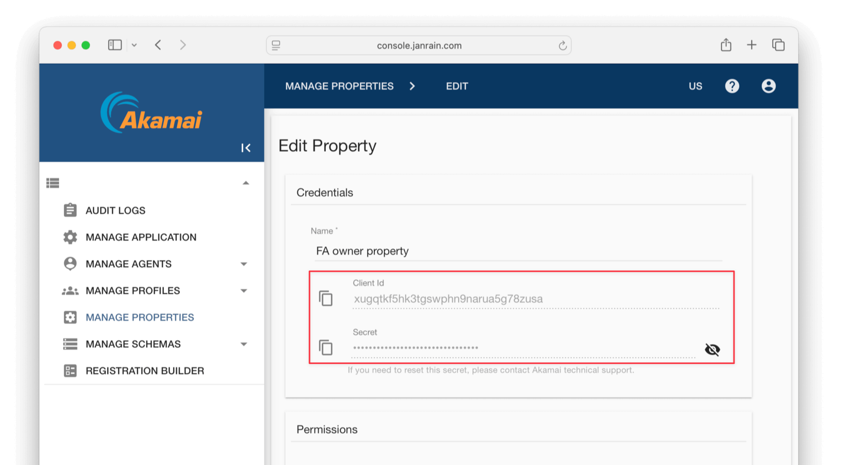868x465 pixels.
Task: Click the Manage Profiles group icon
Action: [x=70, y=291]
